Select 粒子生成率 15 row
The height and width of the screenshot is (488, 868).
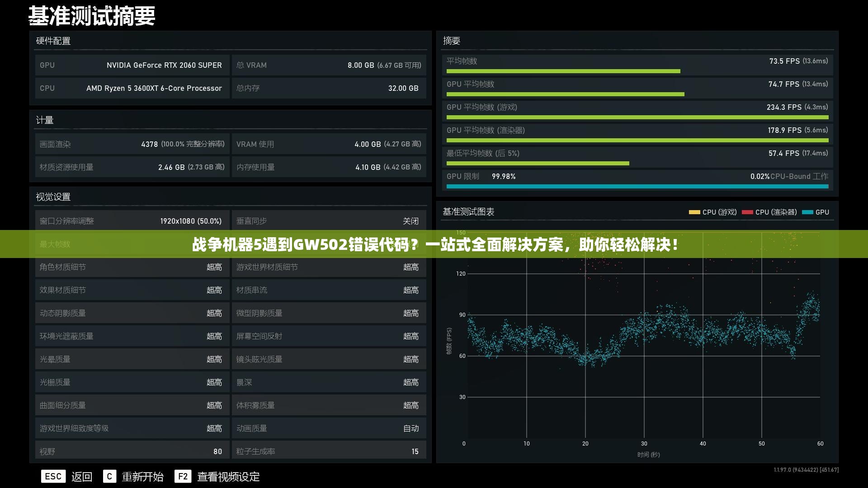(x=329, y=450)
